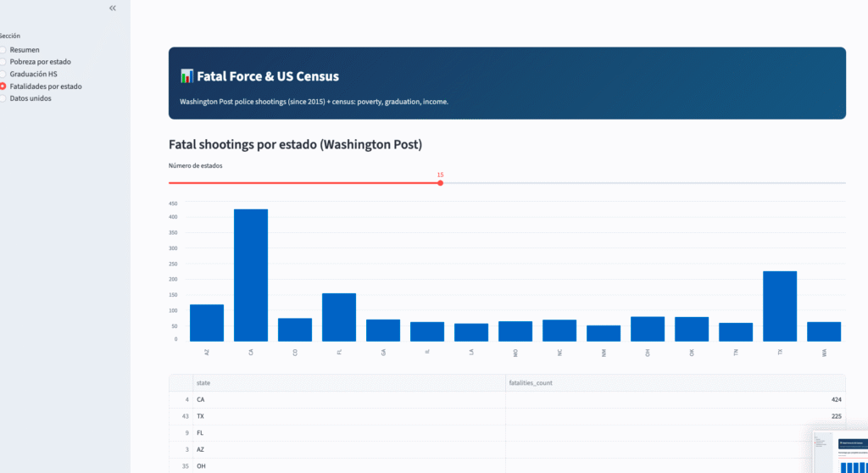Collapse the sidebar with the double chevron
The image size is (868, 473).
click(x=113, y=8)
